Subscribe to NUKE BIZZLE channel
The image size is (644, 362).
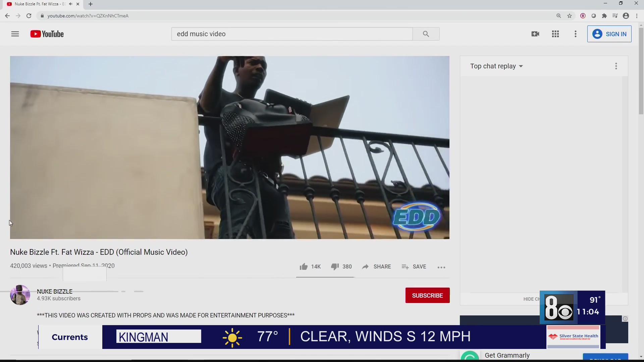click(427, 295)
